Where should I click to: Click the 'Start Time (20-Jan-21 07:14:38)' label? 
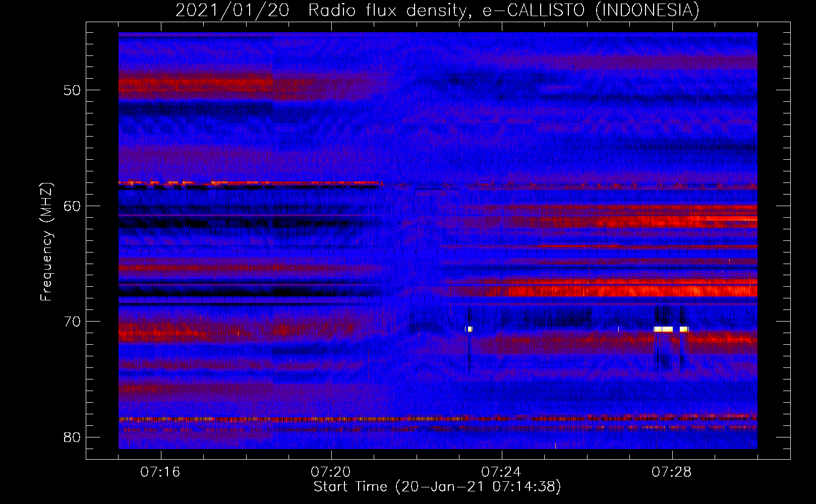437,487
